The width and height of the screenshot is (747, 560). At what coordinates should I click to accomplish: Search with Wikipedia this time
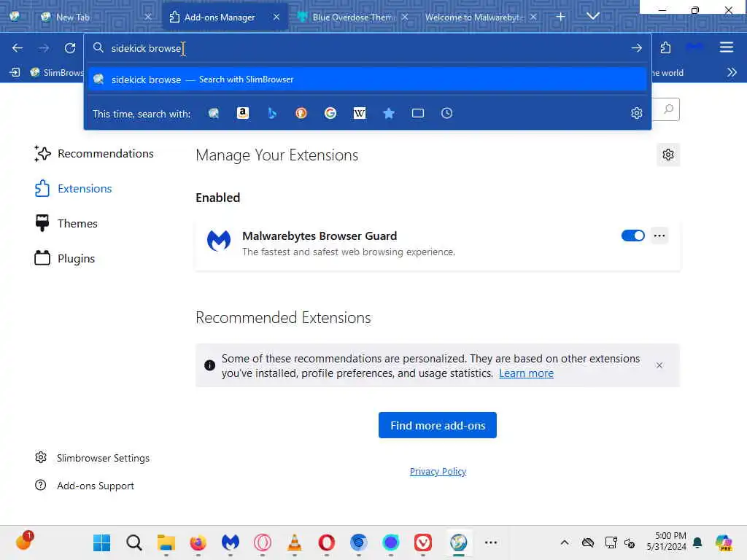(360, 113)
